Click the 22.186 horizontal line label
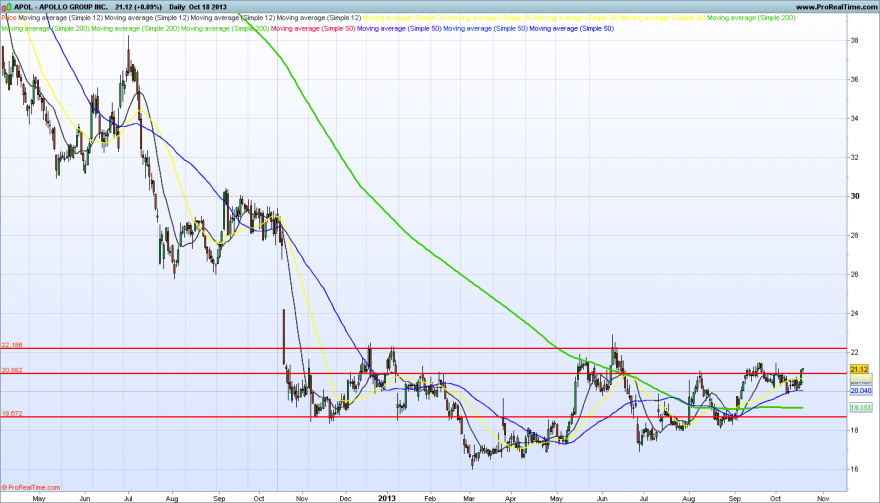The height and width of the screenshot is (503, 880). point(12,345)
